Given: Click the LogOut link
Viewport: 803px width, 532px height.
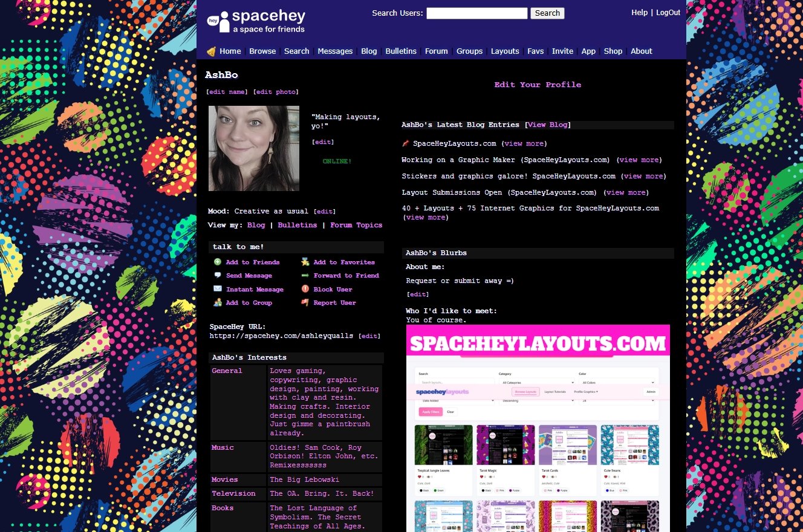Looking at the screenshot, I should (x=668, y=13).
